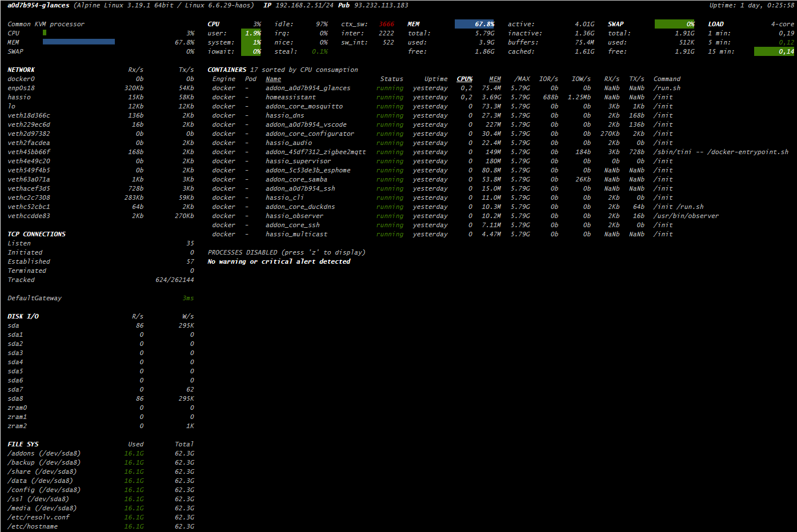Viewport: 797px width, 532px height.
Task: Select network interface enp0s18
Action: click(21, 88)
